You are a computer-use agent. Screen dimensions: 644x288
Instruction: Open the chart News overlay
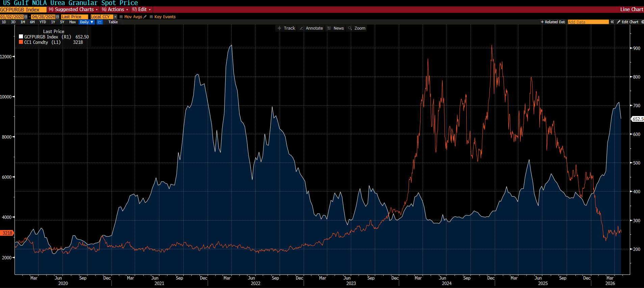[x=335, y=28]
